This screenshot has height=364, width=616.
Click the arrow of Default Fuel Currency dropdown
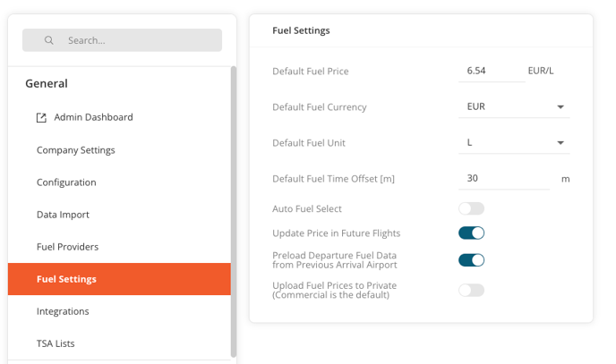(560, 107)
